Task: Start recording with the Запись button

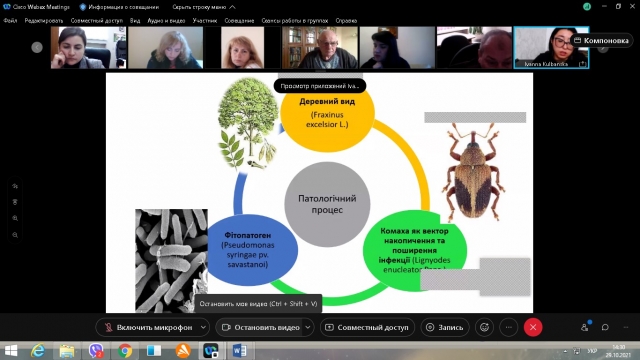Action: coord(445,327)
